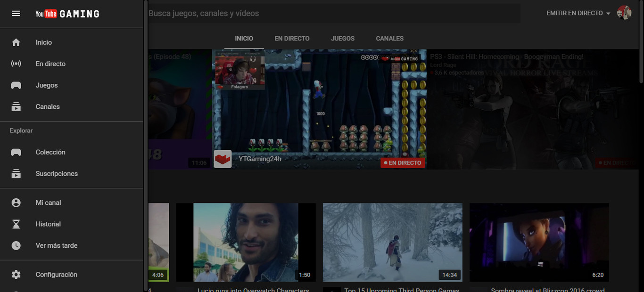Switch to the JUEGOS tab
This screenshot has width=644, height=292.
[x=343, y=38]
